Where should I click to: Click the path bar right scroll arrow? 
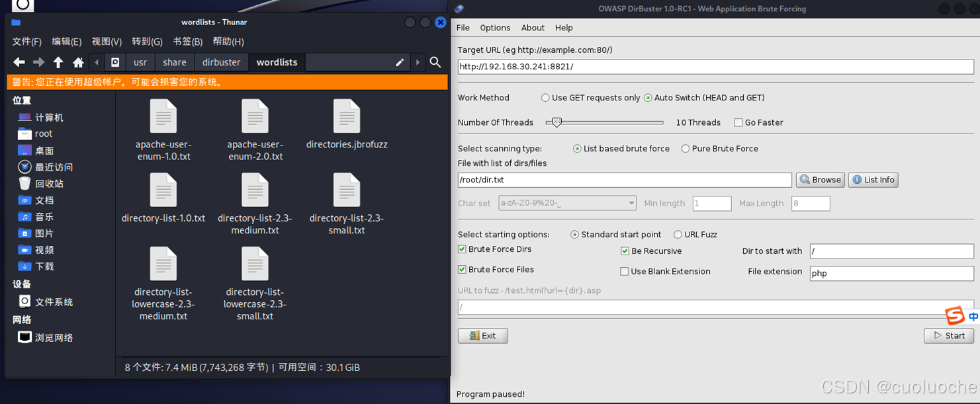[418, 62]
